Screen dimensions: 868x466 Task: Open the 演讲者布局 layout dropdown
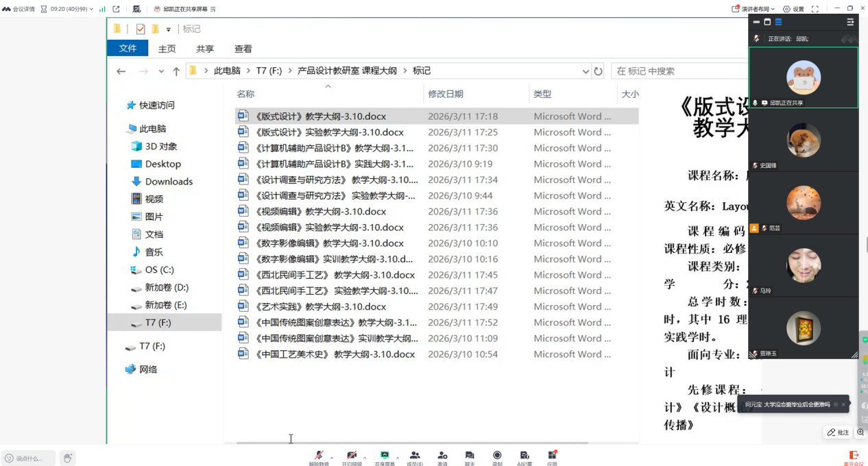point(754,9)
